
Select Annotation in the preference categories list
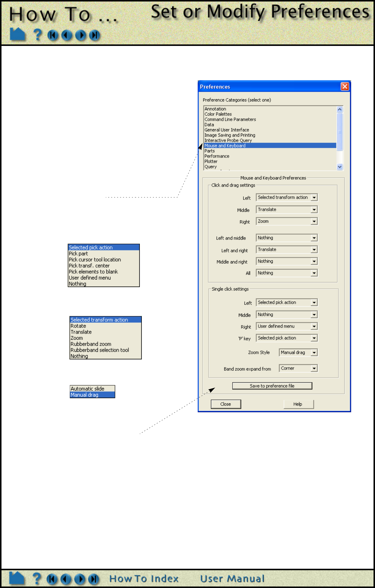coord(270,109)
